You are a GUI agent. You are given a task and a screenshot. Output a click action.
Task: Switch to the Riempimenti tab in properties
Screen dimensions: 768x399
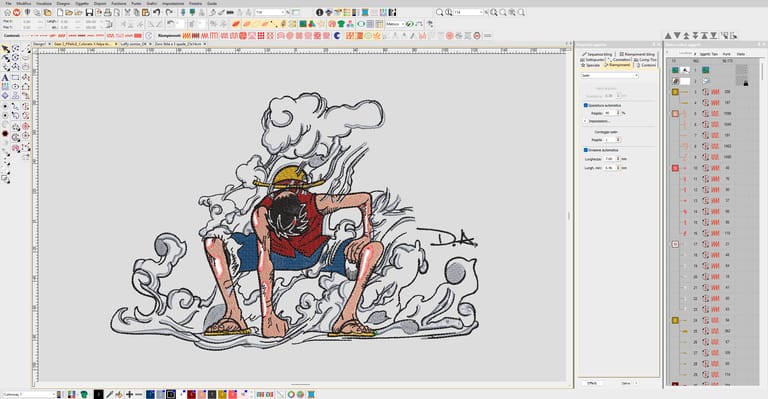pos(619,65)
